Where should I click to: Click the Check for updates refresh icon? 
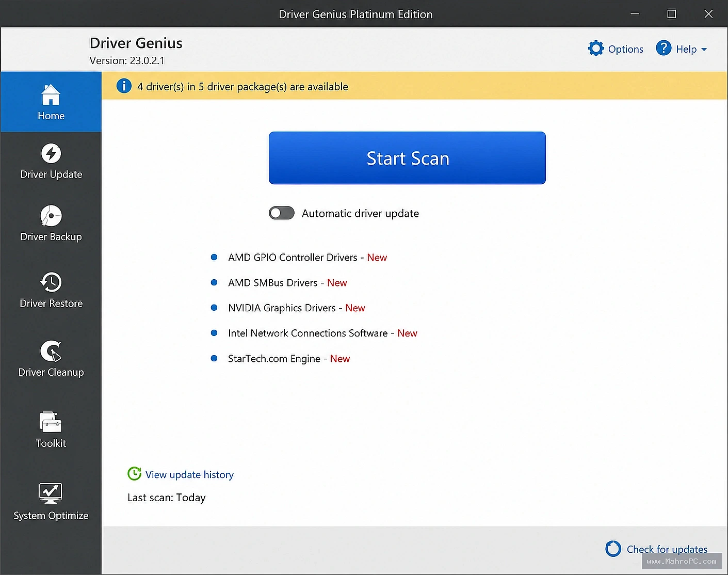613,549
